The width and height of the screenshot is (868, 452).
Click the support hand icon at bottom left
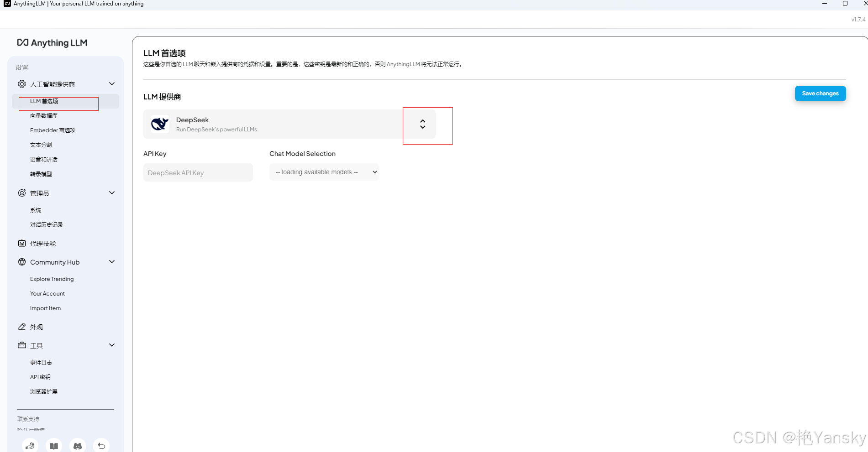click(30, 446)
